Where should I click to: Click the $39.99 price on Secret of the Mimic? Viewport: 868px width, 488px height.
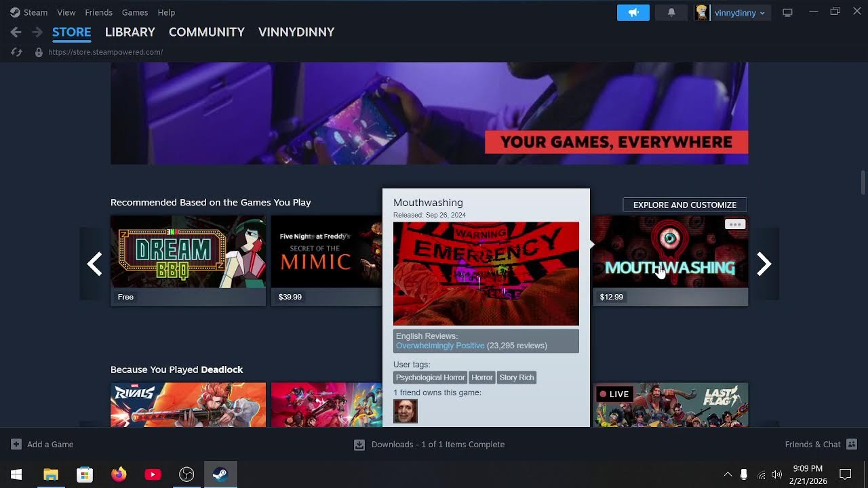point(290,297)
